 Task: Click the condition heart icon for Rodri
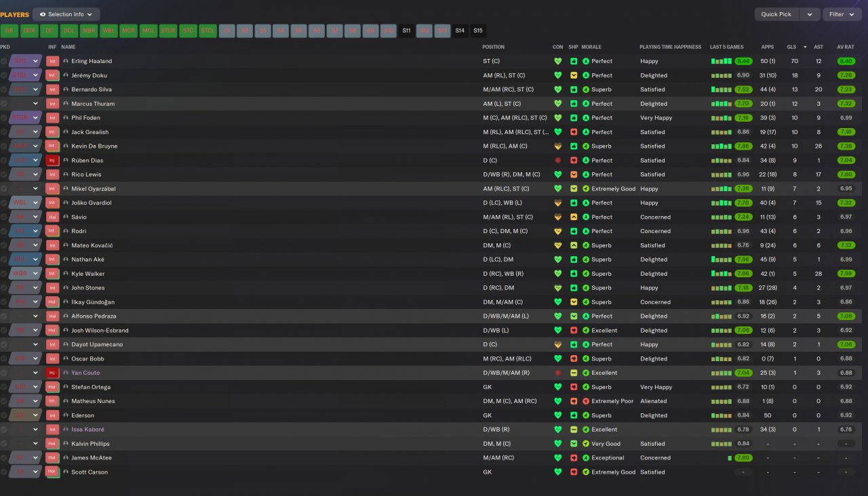[558, 231]
